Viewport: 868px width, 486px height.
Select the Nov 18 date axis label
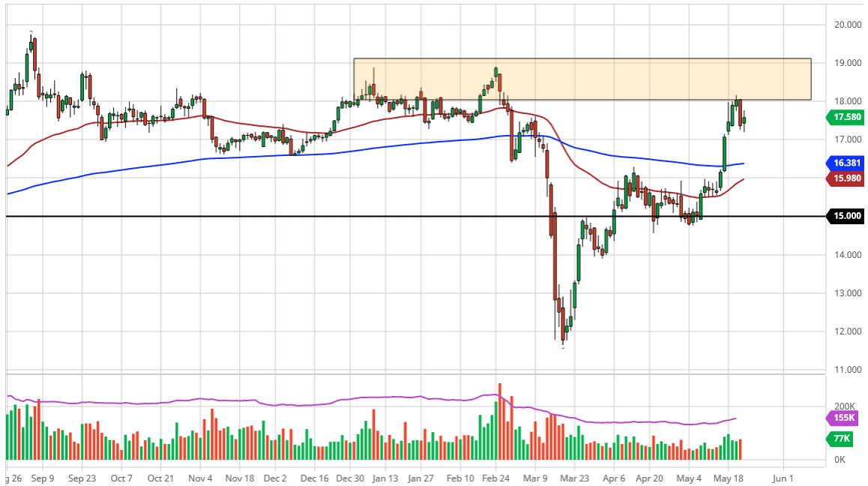[240, 478]
